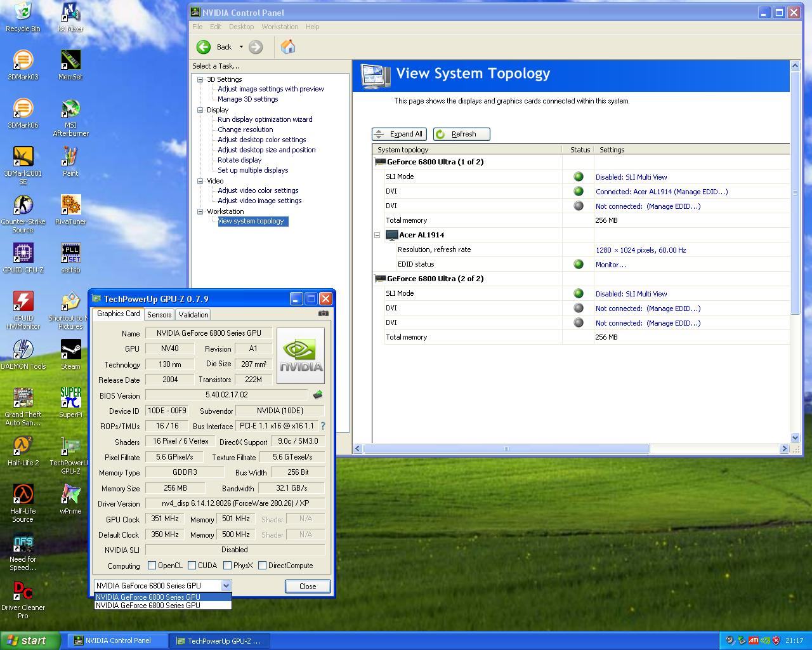Open Change resolution task
Image resolution: width=812 pixels, height=650 pixels.
(x=245, y=129)
